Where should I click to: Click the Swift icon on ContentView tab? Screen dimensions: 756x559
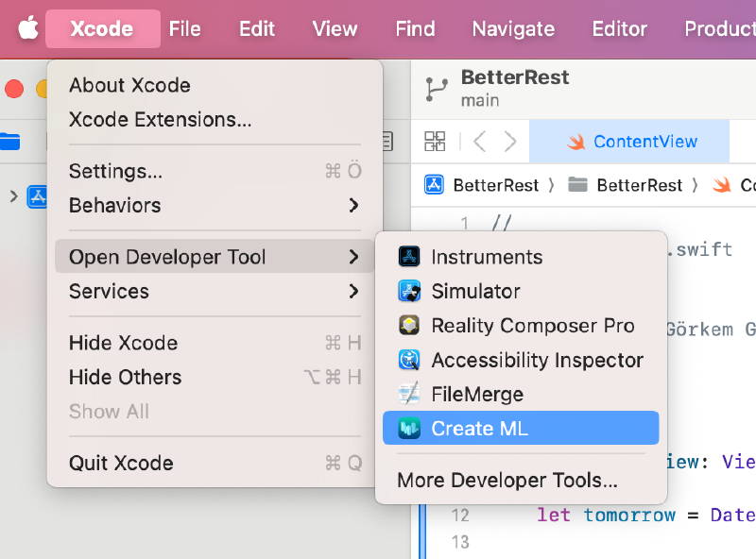pos(576,142)
